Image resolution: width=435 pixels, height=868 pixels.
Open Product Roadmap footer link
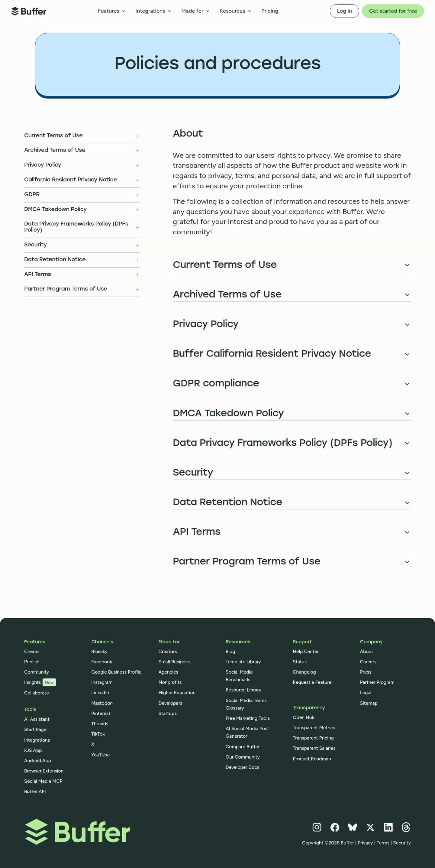tap(312, 759)
